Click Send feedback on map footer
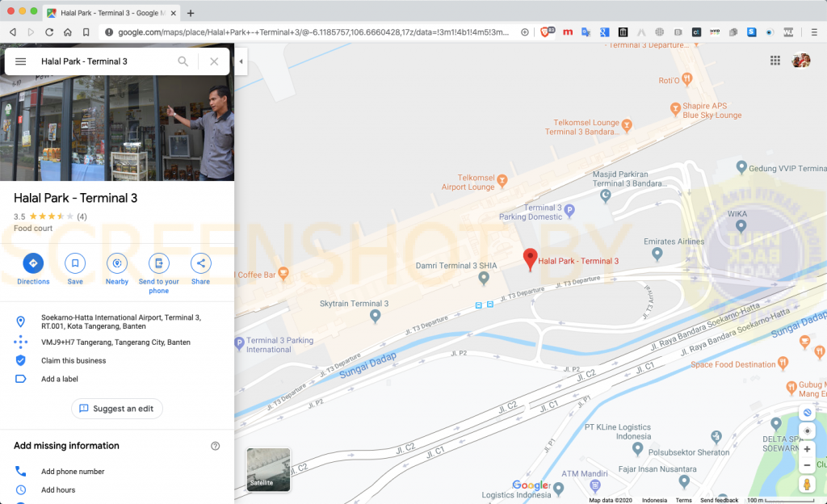 (719, 500)
